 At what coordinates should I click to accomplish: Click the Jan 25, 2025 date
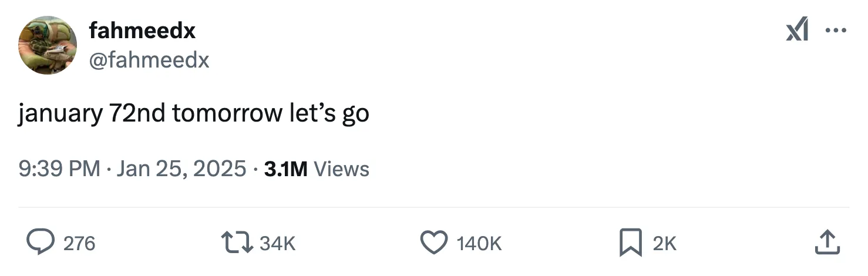click(x=181, y=169)
